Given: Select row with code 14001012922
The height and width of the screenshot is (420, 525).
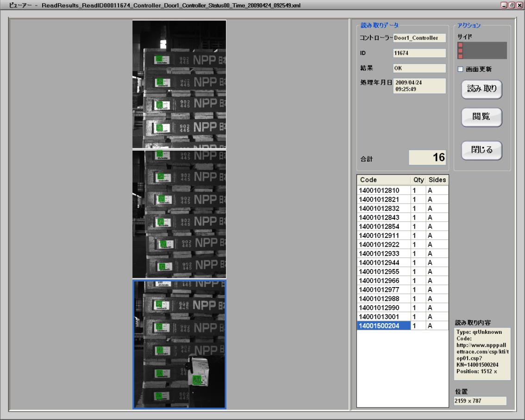Looking at the screenshot, I should 402,244.
